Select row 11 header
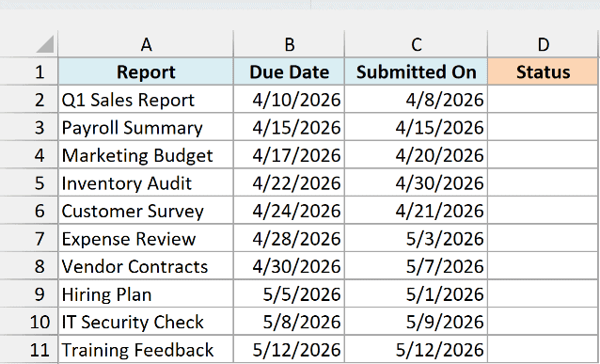600x364 pixels. (29, 350)
